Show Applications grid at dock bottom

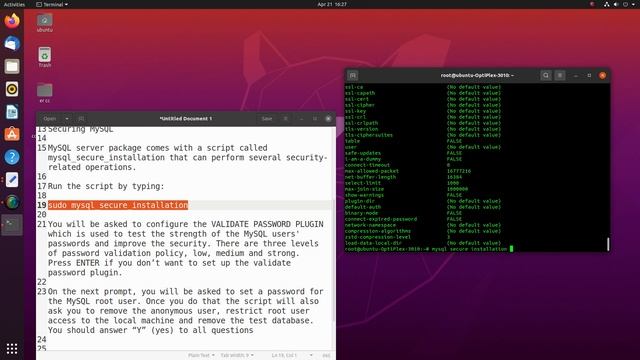point(12,348)
